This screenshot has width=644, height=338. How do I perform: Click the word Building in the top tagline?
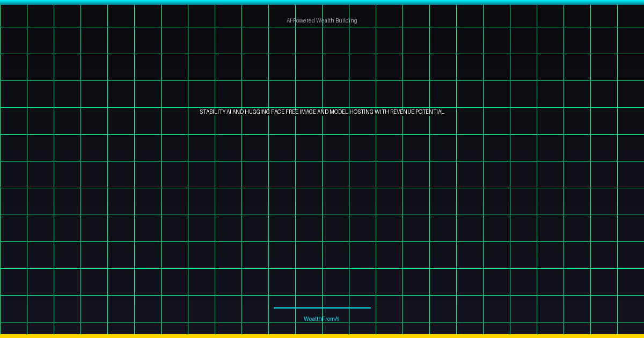click(347, 20)
